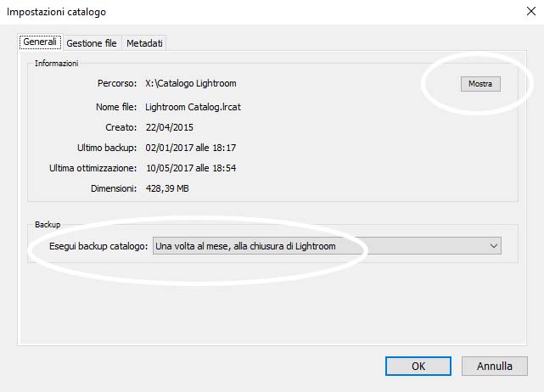This screenshot has width=544, height=392.
Task: Switch to the Generali tab
Action: [40, 42]
